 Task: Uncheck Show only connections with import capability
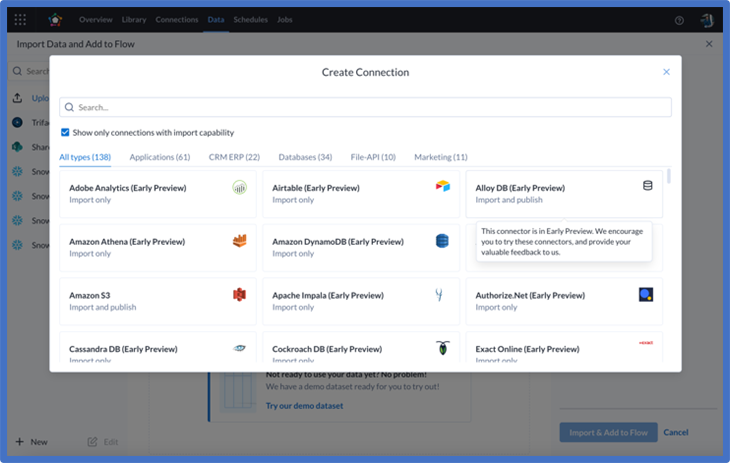click(65, 132)
